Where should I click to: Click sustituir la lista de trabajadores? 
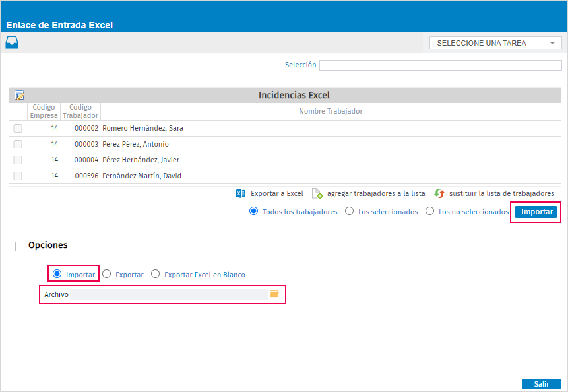[502, 193]
